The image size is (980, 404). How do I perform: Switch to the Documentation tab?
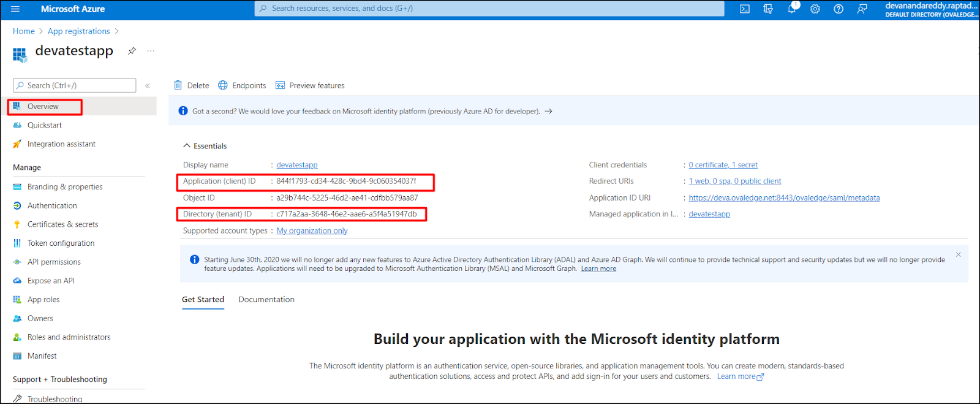pos(266,300)
